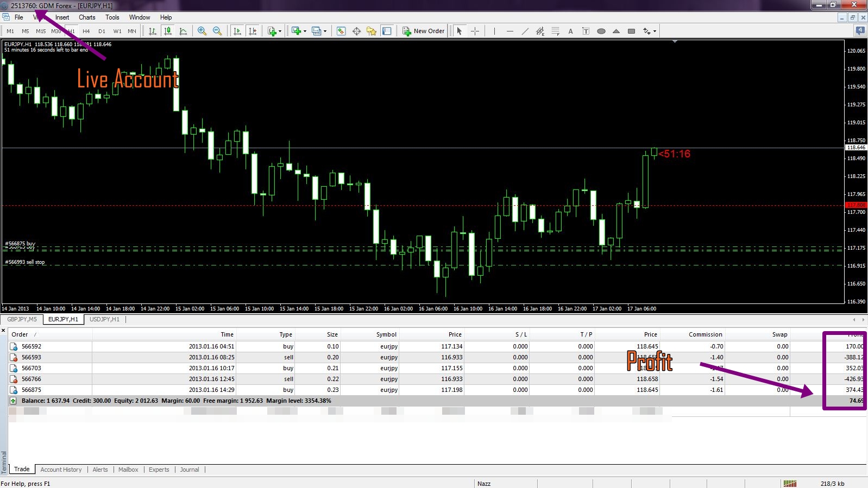The image size is (868, 488).
Task: Select the text label tool
Action: pos(570,31)
